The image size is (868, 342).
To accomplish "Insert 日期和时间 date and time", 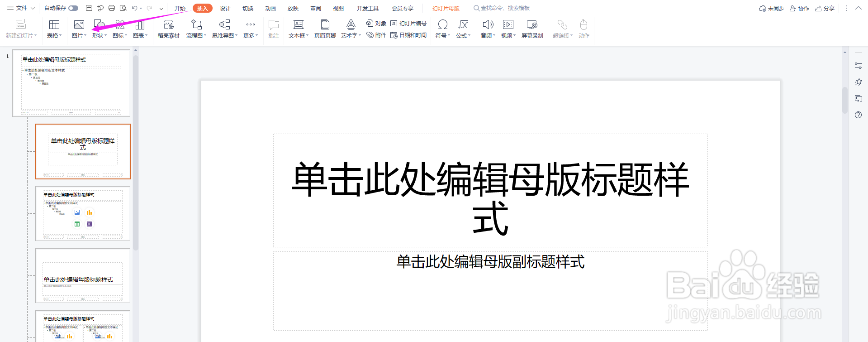I will coord(408,35).
